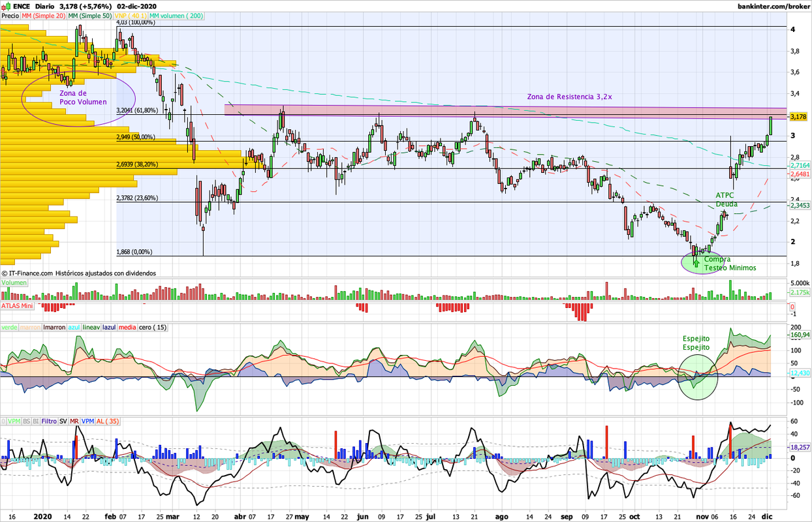Select the Volumen panel label
Screen dimensions: 812x522
(x=15, y=283)
